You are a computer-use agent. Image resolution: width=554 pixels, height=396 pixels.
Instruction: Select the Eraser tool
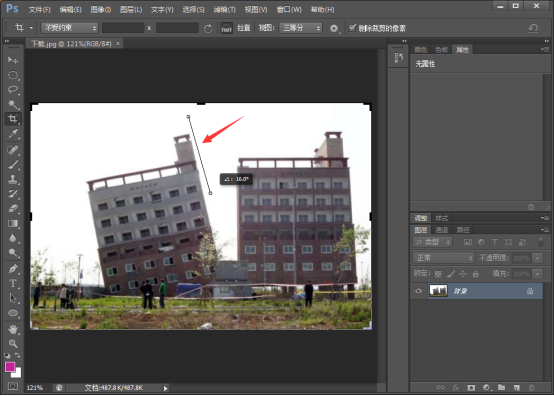pyautogui.click(x=13, y=208)
